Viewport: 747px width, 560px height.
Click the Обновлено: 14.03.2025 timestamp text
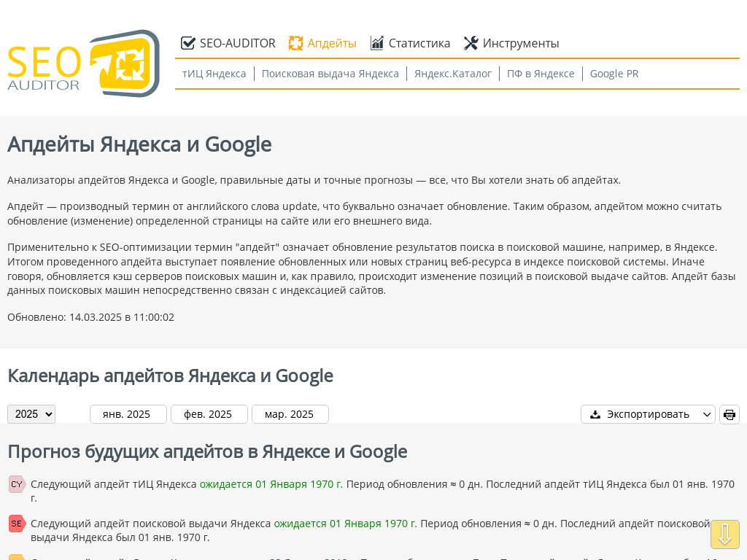click(x=90, y=317)
